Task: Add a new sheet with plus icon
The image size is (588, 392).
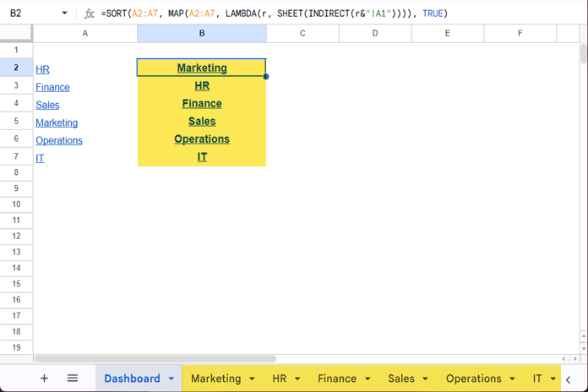Action: (x=44, y=378)
